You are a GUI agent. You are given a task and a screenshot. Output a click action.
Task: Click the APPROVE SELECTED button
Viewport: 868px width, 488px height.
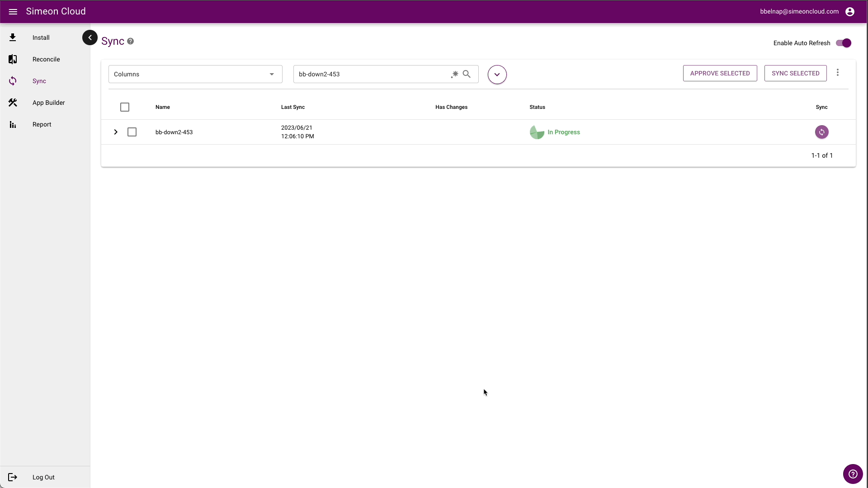tap(720, 73)
